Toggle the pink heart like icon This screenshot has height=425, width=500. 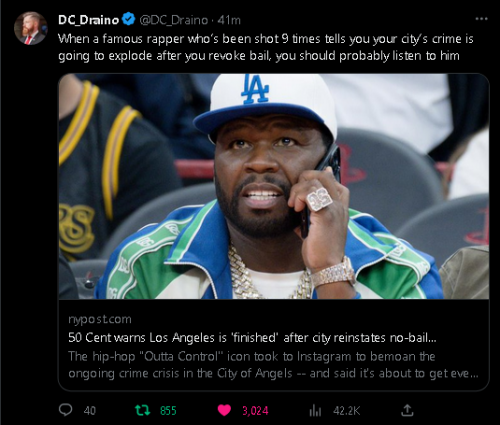coord(224,410)
